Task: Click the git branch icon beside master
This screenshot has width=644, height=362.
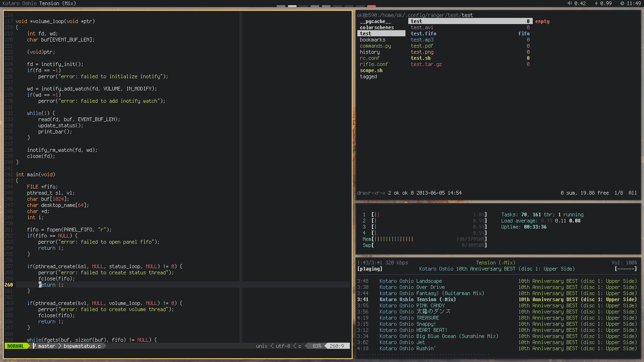Action: pos(34,346)
